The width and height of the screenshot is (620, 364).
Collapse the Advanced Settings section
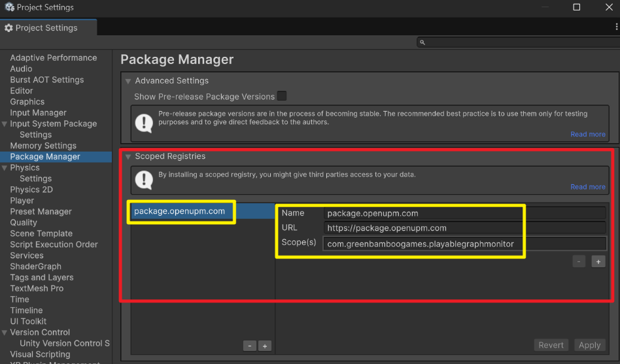tap(128, 81)
